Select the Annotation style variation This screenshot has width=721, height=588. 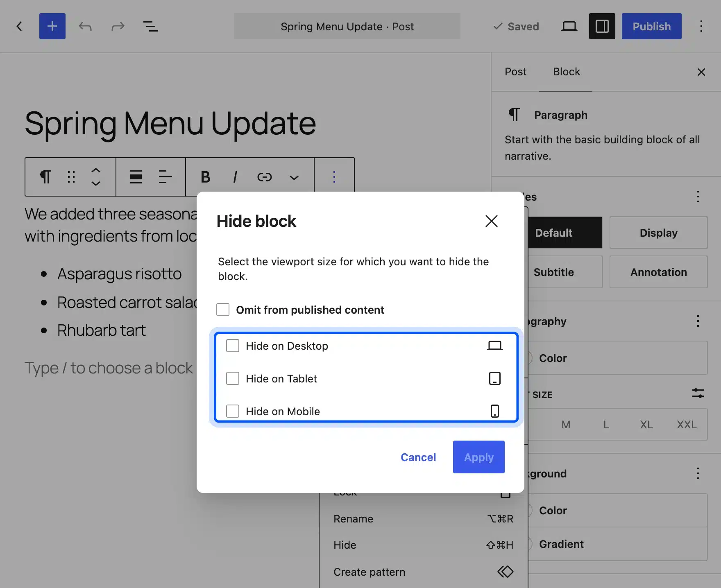coord(658,272)
